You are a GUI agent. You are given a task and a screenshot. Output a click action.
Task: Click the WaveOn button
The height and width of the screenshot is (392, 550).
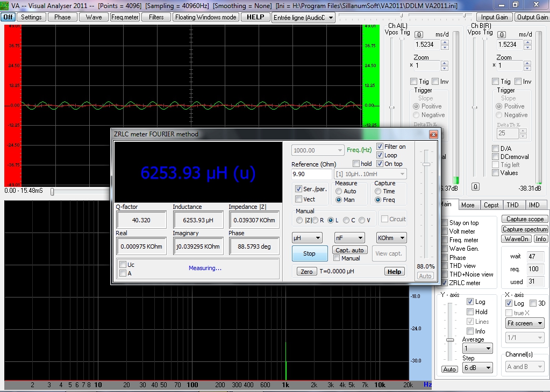pyautogui.click(x=516, y=239)
